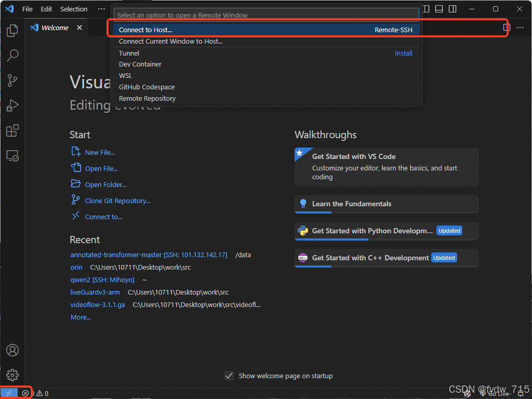Open Get Started with Python Development walkthrough

click(387, 231)
